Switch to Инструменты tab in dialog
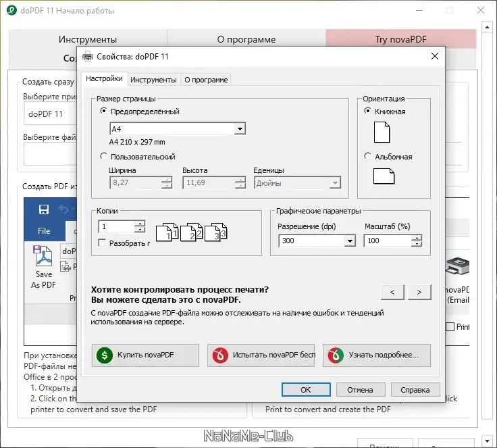 point(153,80)
